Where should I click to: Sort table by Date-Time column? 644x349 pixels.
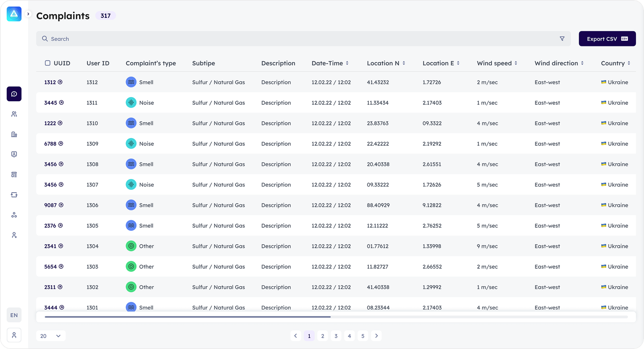[347, 63]
